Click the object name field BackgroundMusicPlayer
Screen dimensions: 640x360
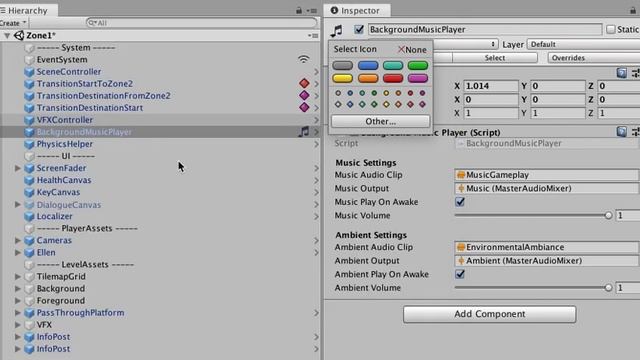(485, 29)
